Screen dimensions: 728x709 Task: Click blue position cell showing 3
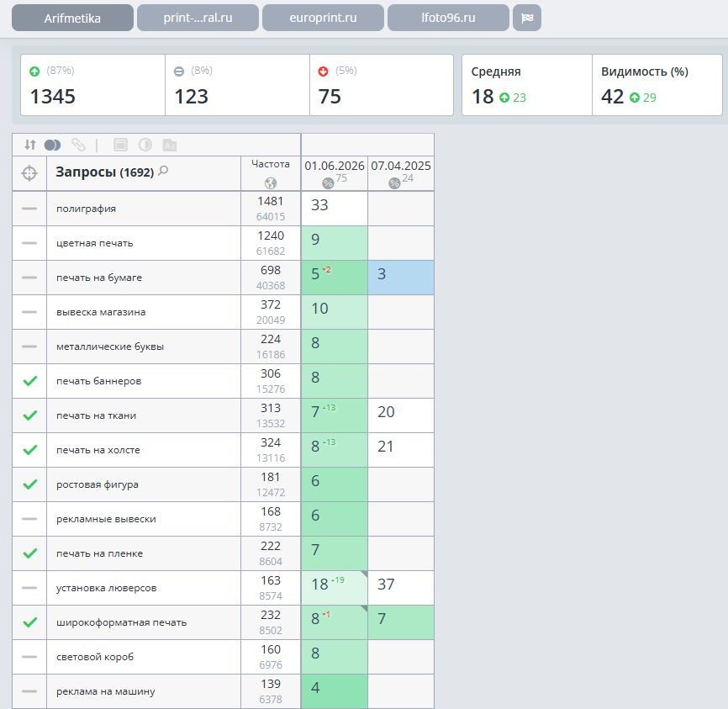tap(401, 278)
